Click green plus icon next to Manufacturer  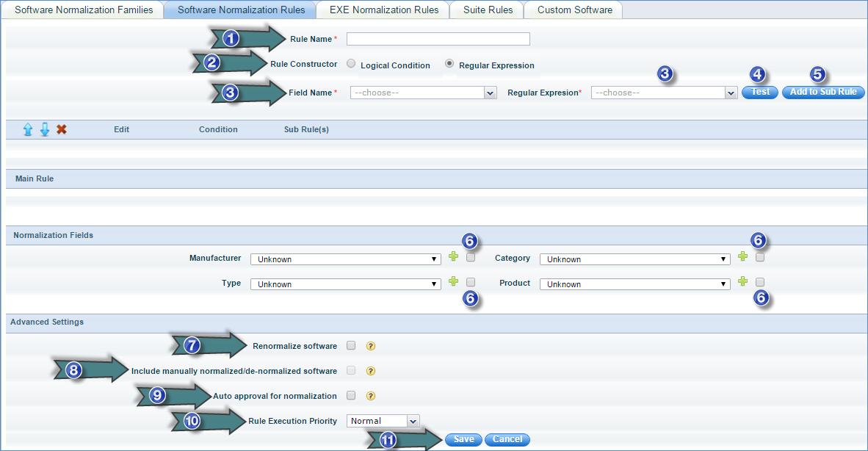tap(453, 257)
